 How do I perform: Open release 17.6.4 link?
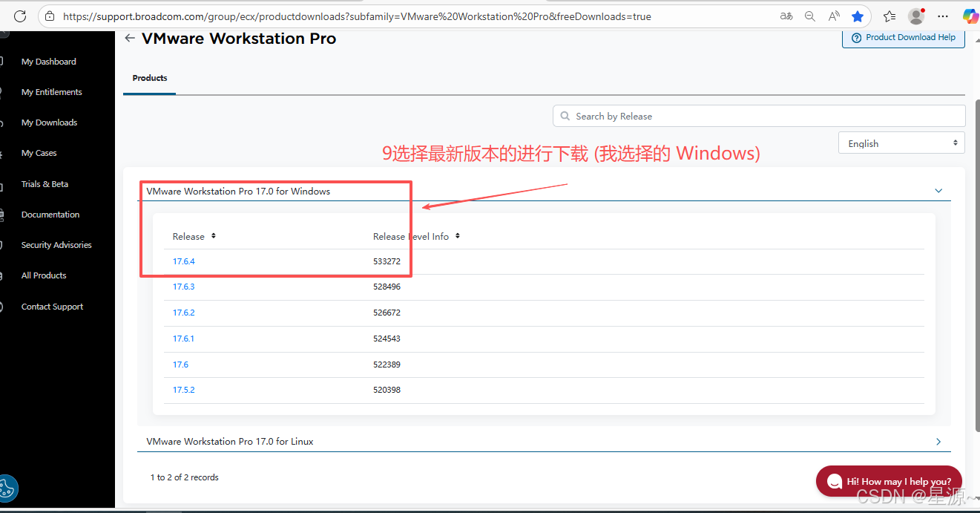click(183, 261)
